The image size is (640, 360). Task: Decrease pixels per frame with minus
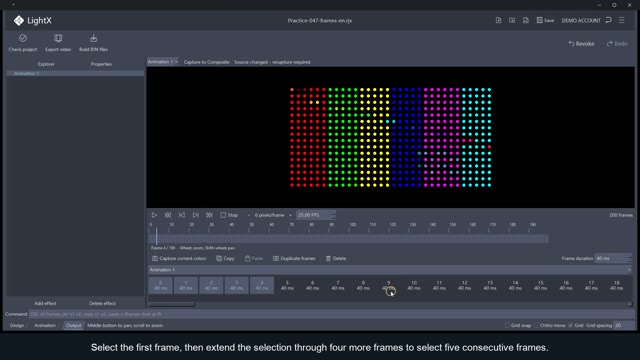coord(249,215)
